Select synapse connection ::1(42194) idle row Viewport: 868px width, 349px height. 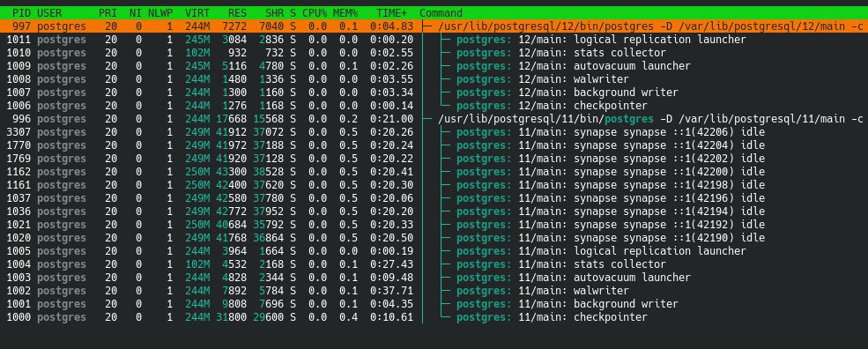[434, 212]
